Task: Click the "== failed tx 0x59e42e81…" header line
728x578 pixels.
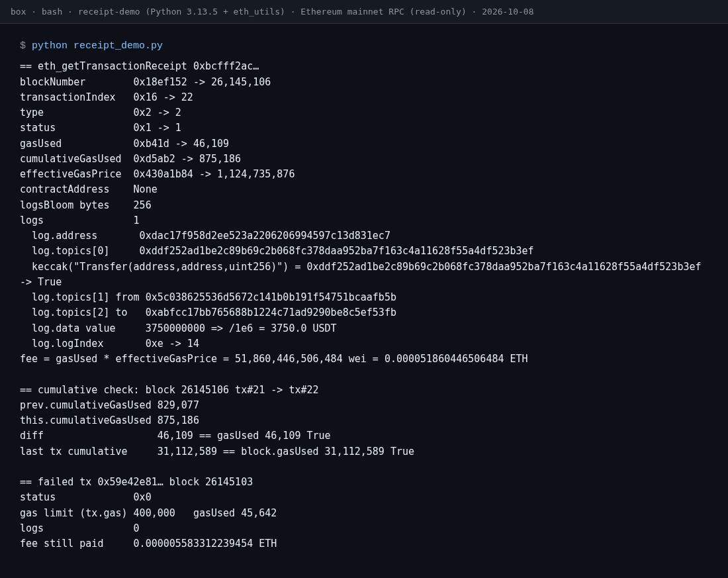Action: pyautogui.click(x=136, y=482)
